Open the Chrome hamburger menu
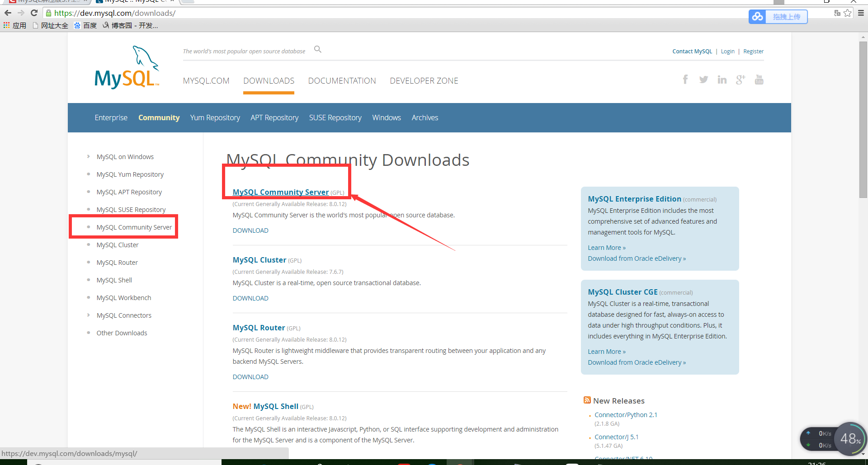 [x=861, y=13]
